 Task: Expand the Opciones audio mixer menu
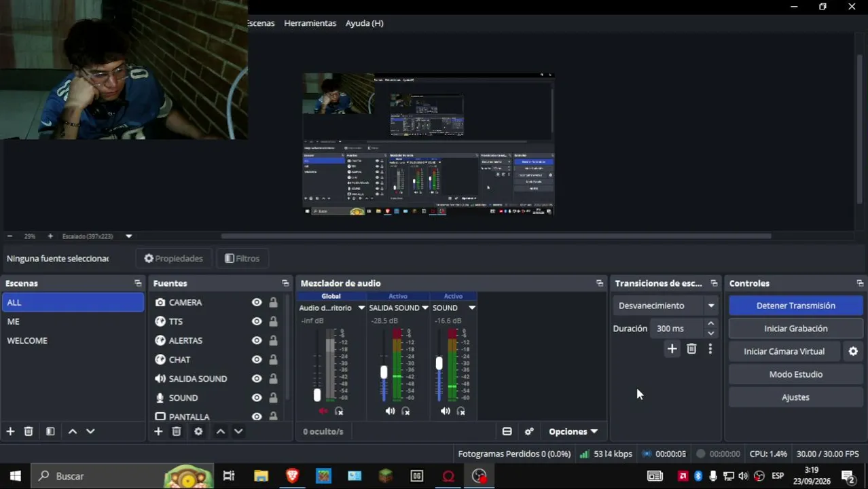573,431
